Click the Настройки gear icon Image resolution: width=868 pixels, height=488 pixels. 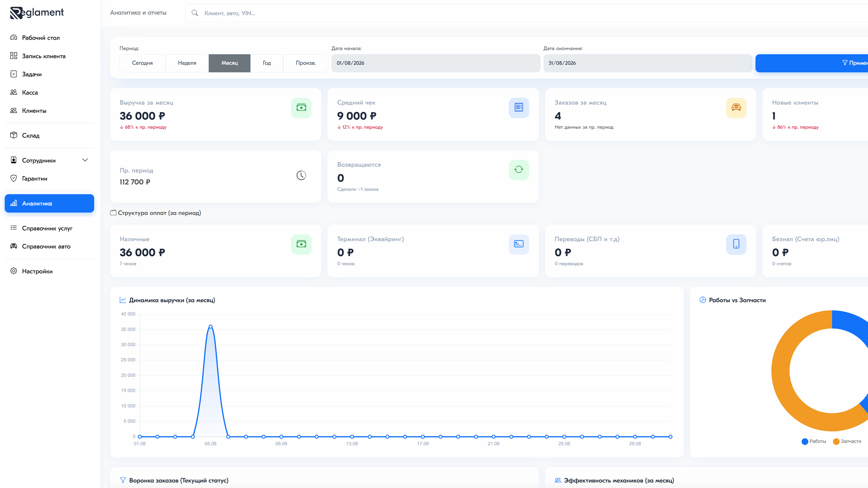point(13,271)
